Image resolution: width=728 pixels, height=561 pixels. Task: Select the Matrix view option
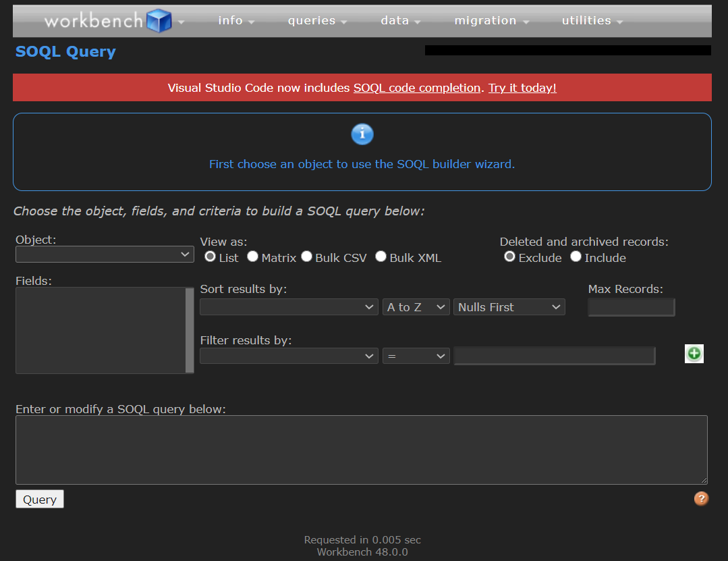pos(252,257)
